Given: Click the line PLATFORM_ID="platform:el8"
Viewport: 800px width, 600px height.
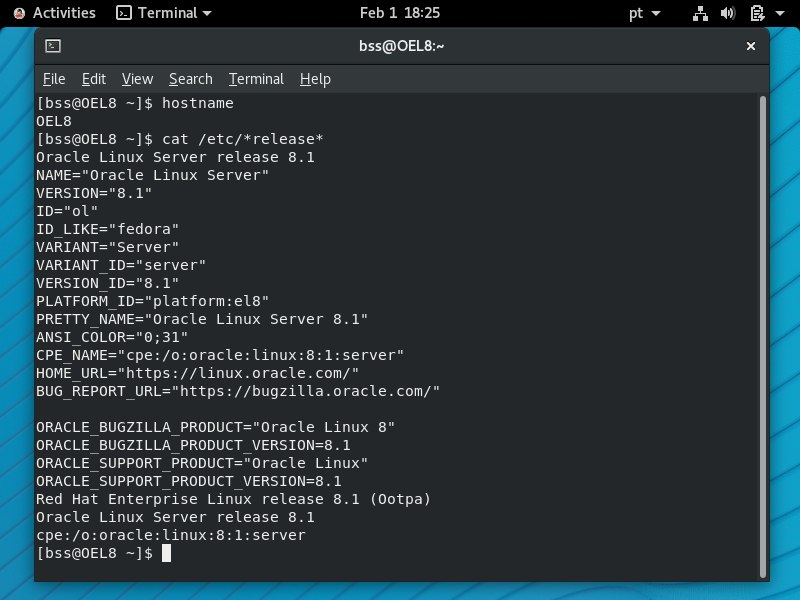Looking at the screenshot, I should 153,301.
